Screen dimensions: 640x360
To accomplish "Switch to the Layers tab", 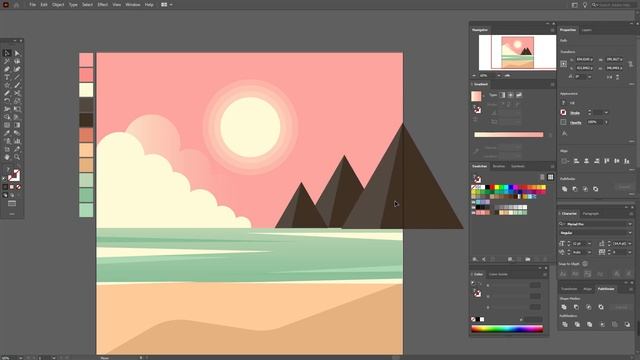I will (x=587, y=30).
